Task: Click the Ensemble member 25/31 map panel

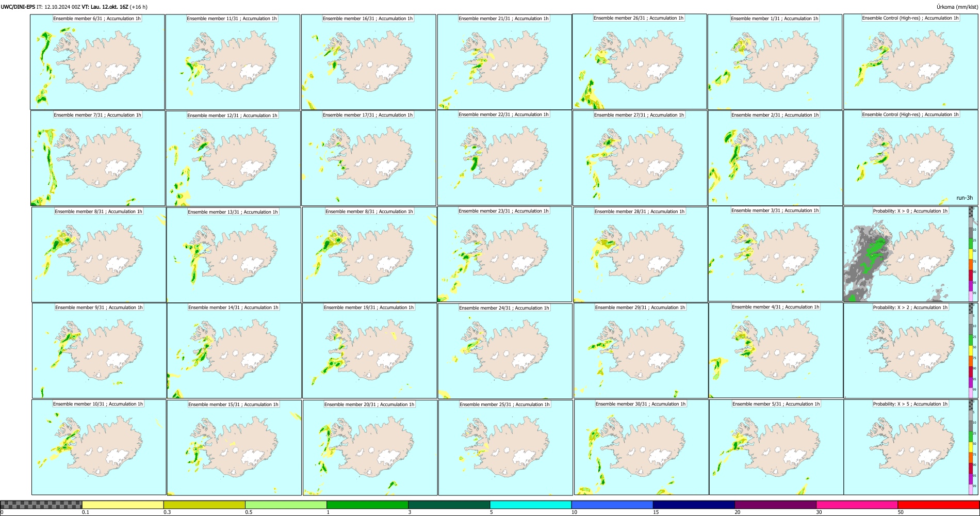Action: [505, 447]
